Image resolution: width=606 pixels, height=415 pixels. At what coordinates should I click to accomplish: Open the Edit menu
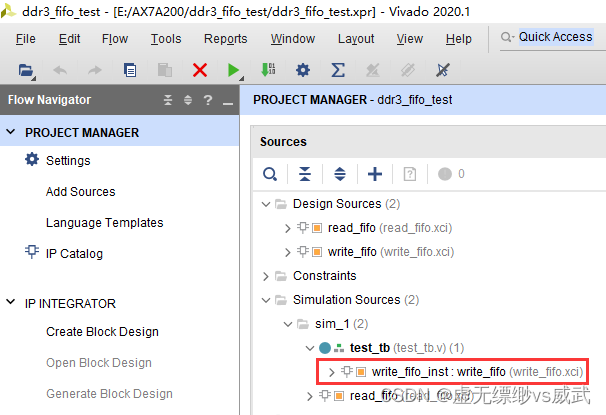click(70, 39)
